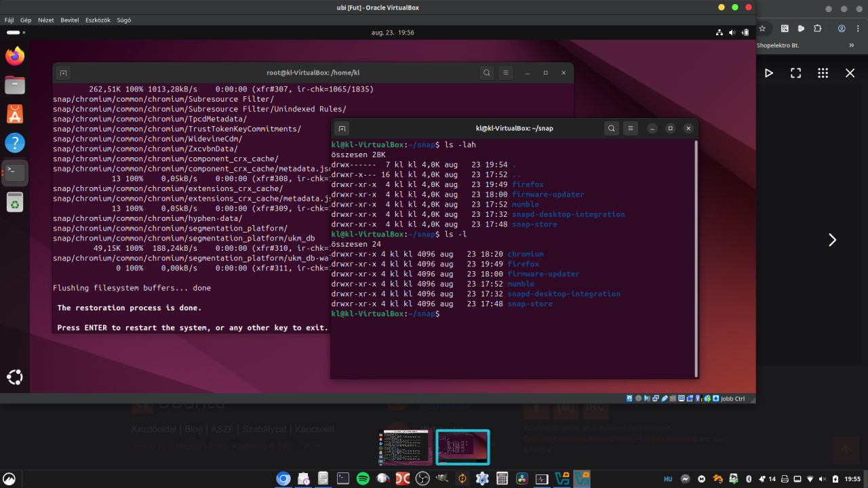Start the slideshow with the play button

768,73
